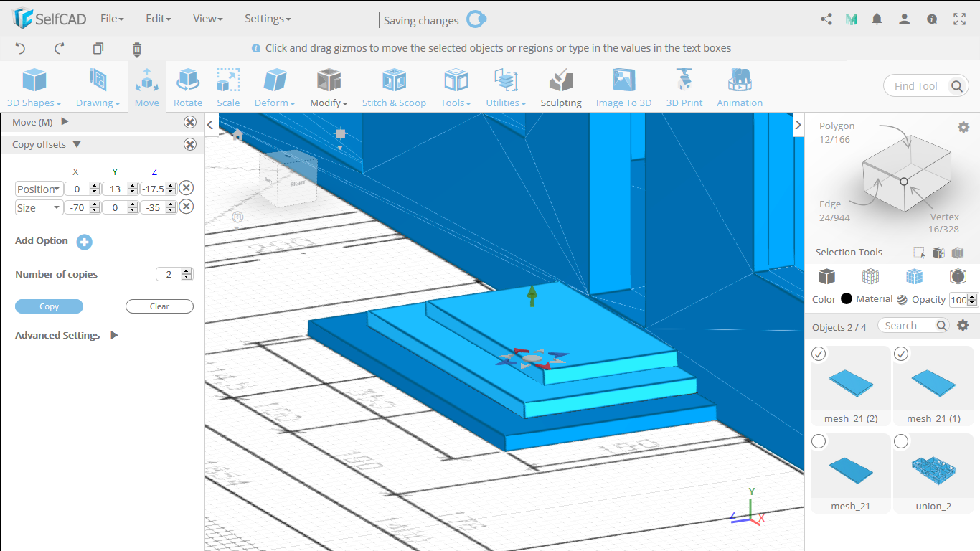Open the Size option dropdown
Screen dimensions: 980x551
[39, 207]
